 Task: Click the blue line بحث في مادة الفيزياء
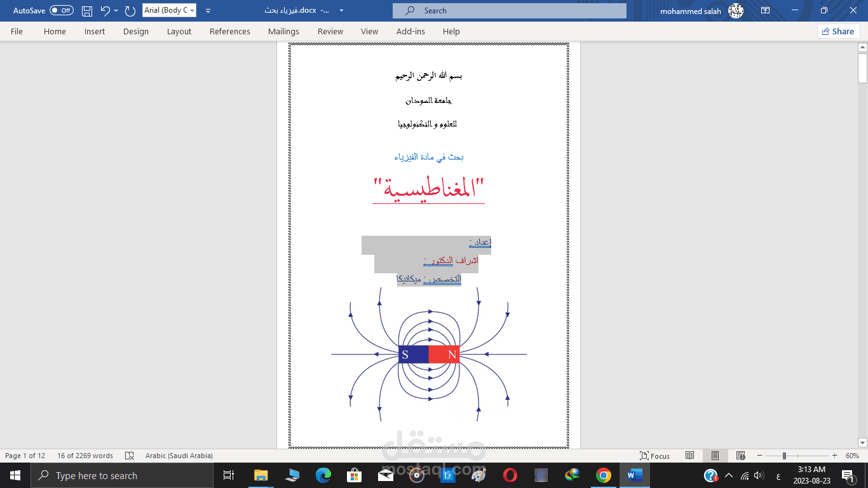pyautogui.click(x=428, y=156)
